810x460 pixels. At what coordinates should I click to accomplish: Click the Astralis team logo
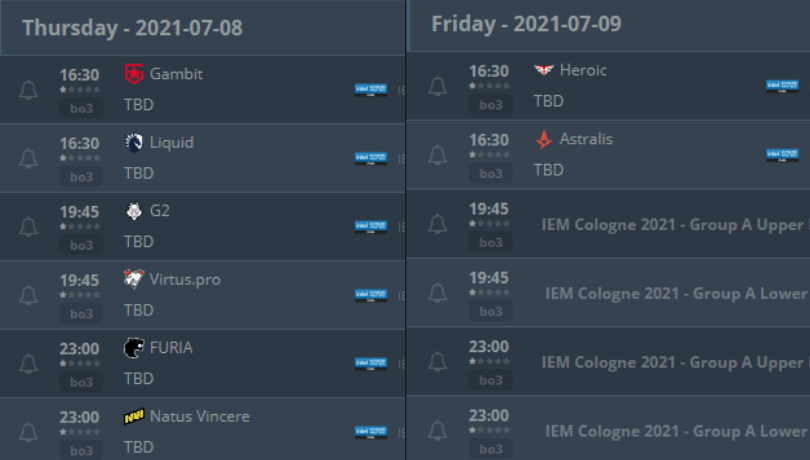click(x=543, y=139)
